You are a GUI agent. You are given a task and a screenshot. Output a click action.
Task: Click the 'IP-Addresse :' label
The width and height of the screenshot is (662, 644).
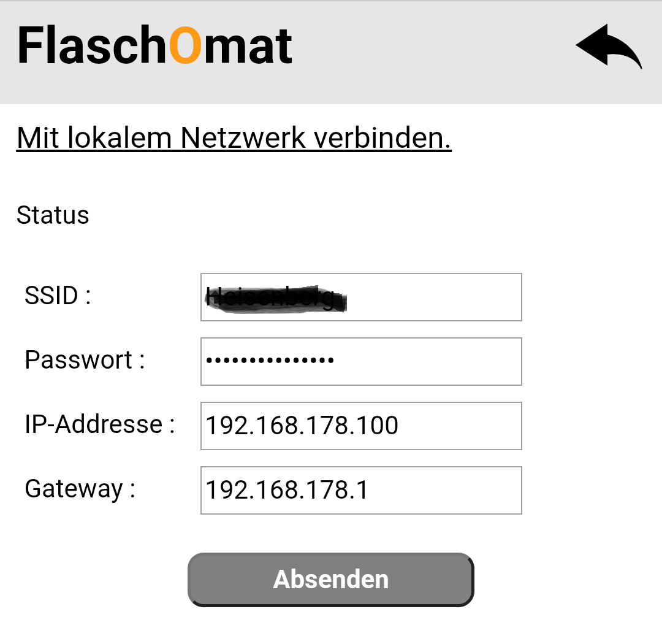click(100, 424)
